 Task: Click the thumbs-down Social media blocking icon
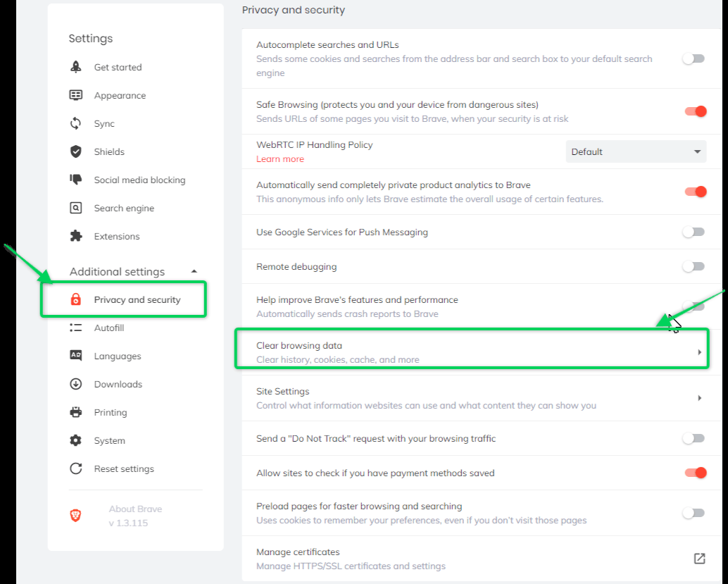(75, 180)
